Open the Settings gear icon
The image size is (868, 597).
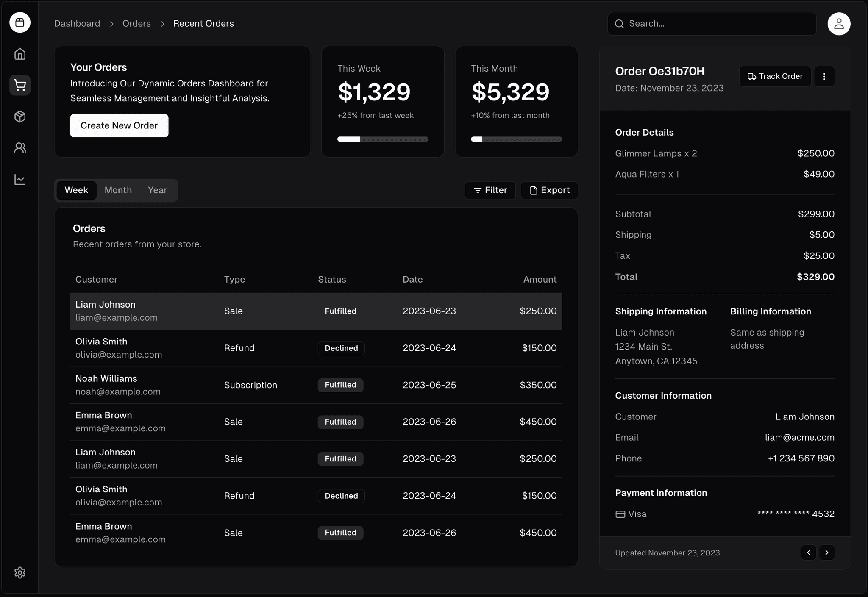click(20, 572)
